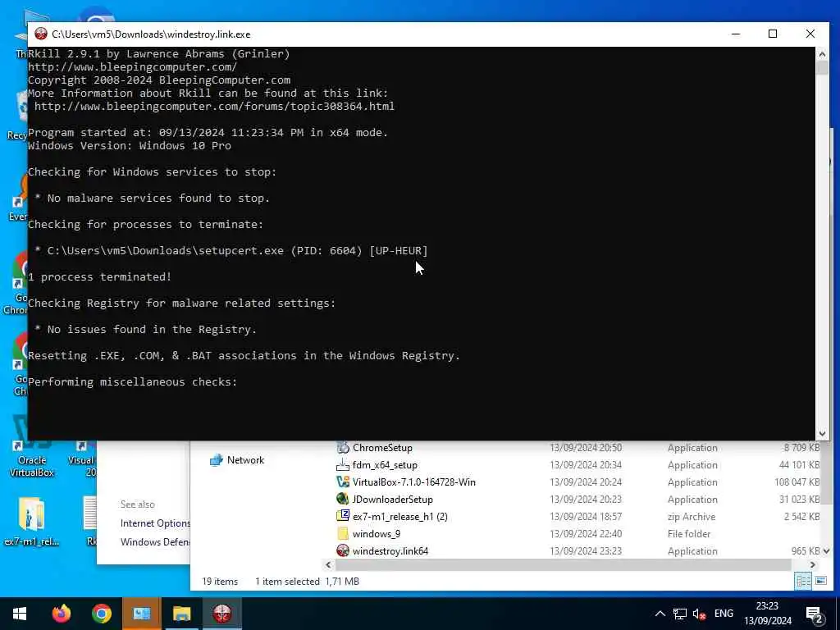Click fdm_x64_setup size 44 101 KB

(x=799, y=464)
